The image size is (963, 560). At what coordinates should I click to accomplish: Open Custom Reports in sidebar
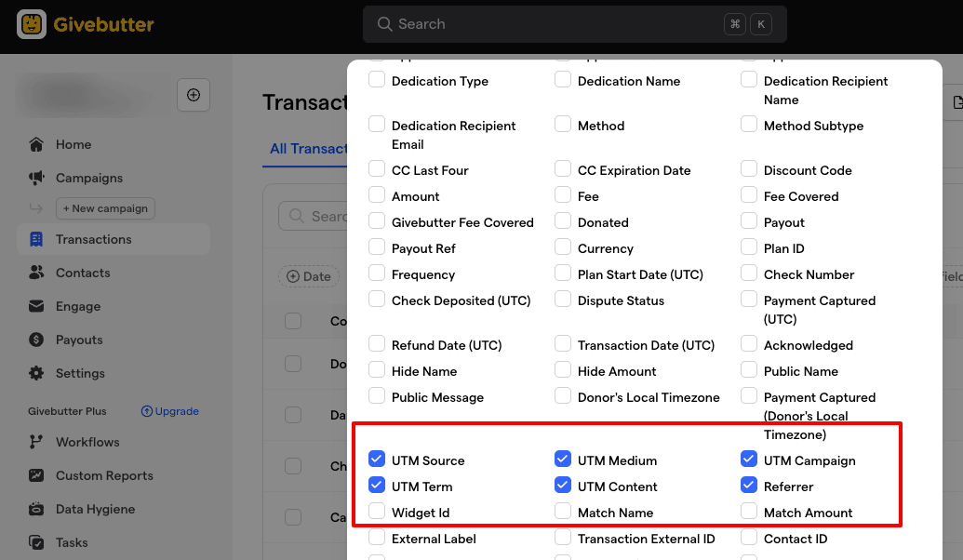coord(104,475)
